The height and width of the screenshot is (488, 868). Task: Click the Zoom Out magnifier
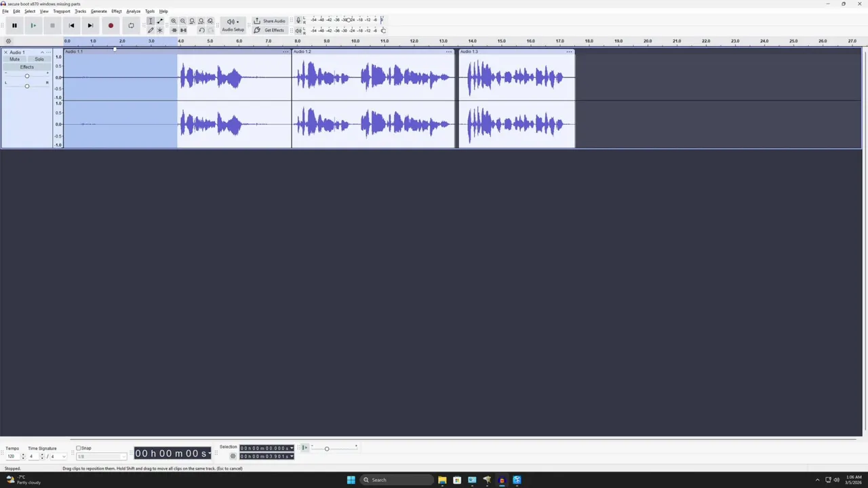pyautogui.click(x=183, y=21)
